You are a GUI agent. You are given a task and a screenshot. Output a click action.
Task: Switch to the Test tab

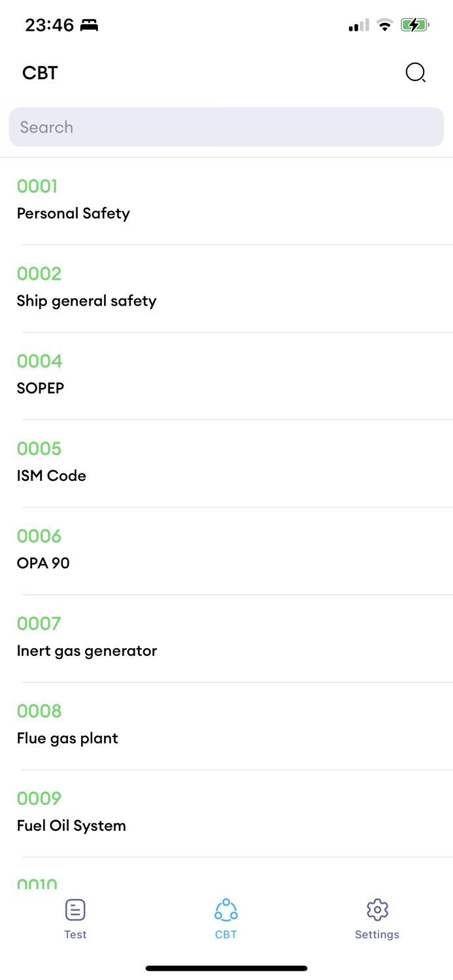point(75,918)
